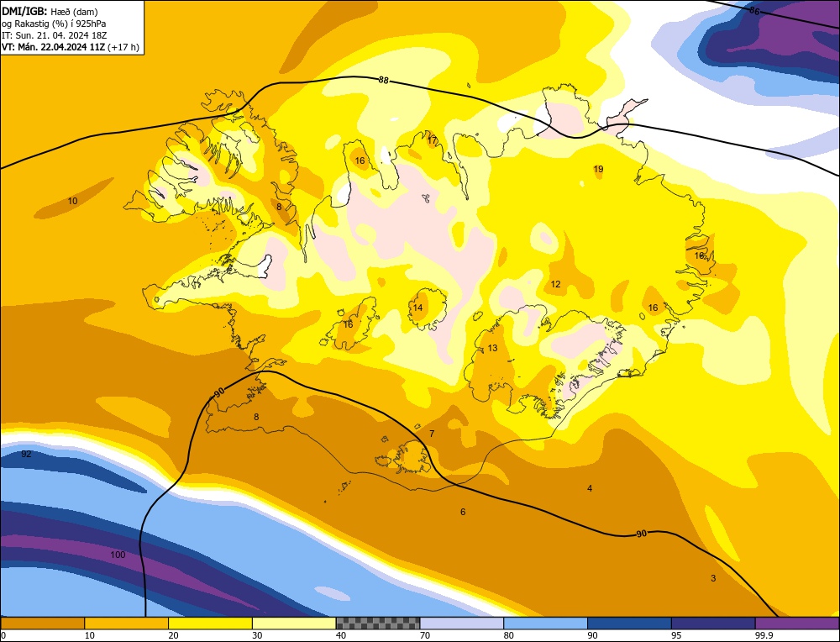Click the '14' humidity value on map
The width and height of the screenshot is (840, 642).
(x=417, y=308)
